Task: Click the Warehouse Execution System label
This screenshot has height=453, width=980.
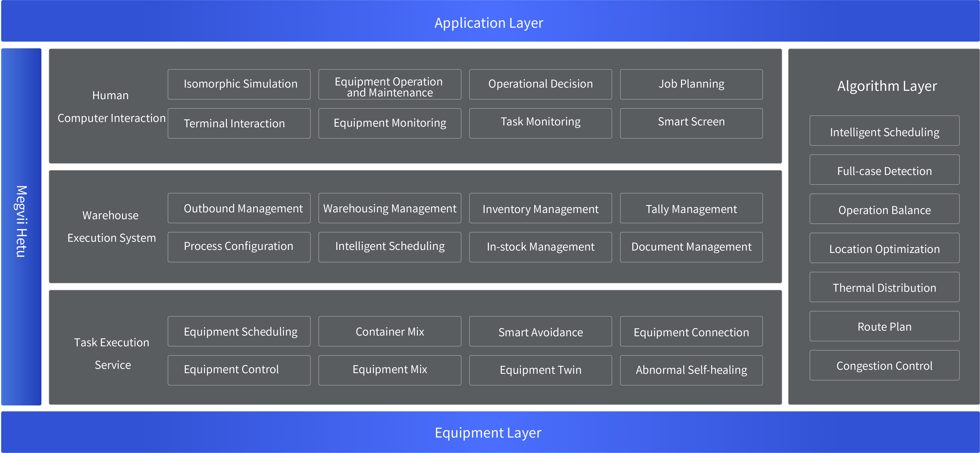Action: tap(111, 226)
